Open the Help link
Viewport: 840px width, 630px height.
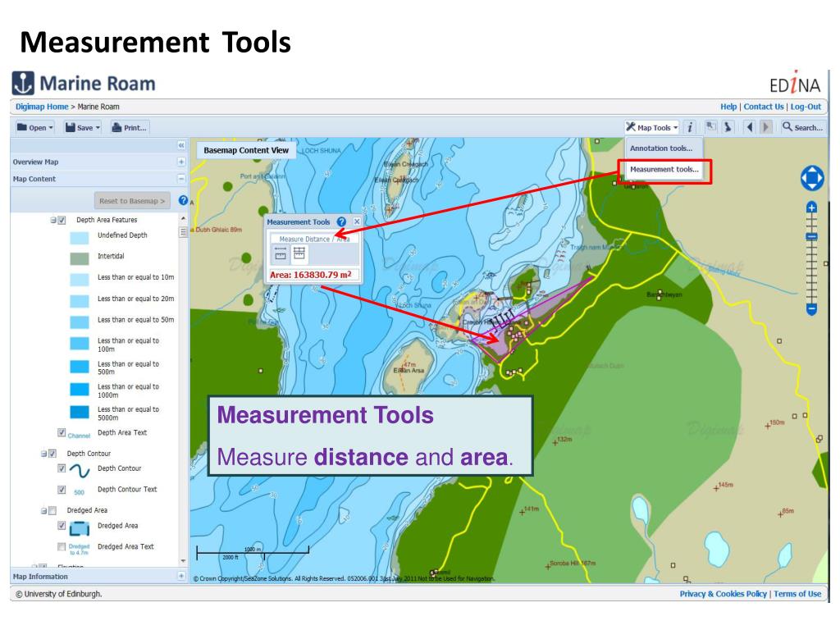[x=728, y=107]
